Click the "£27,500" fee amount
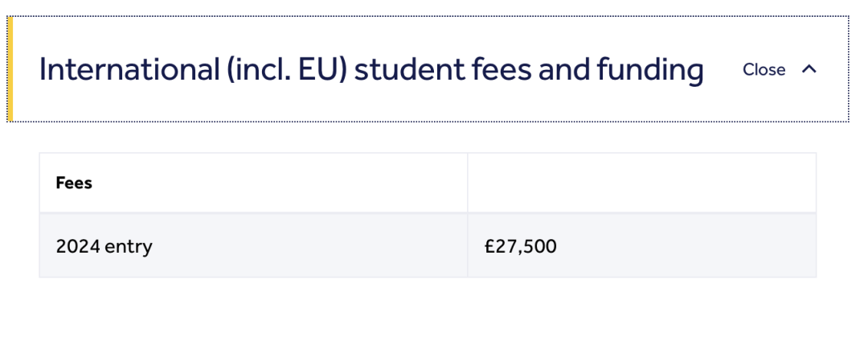Image resolution: width=868 pixels, height=342 pixels. [x=520, y=245]
